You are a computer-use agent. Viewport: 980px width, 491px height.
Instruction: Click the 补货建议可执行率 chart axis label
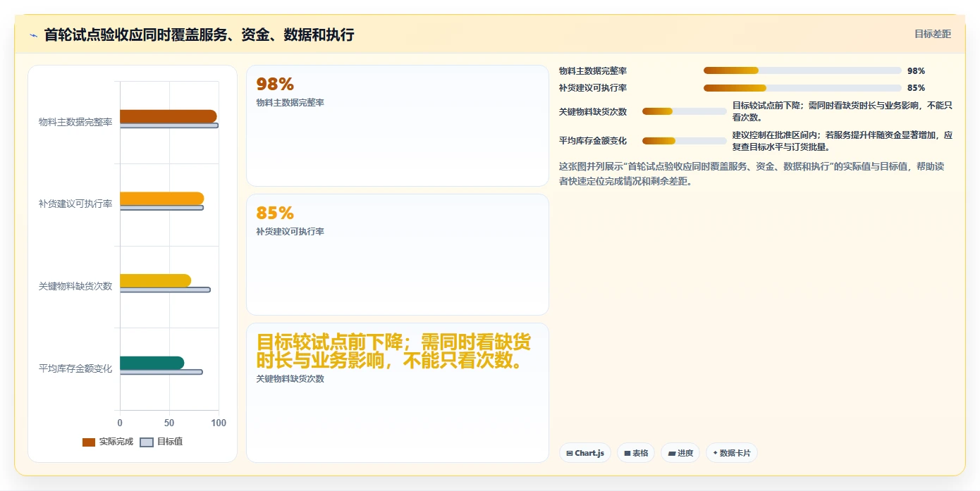point(75,204)
